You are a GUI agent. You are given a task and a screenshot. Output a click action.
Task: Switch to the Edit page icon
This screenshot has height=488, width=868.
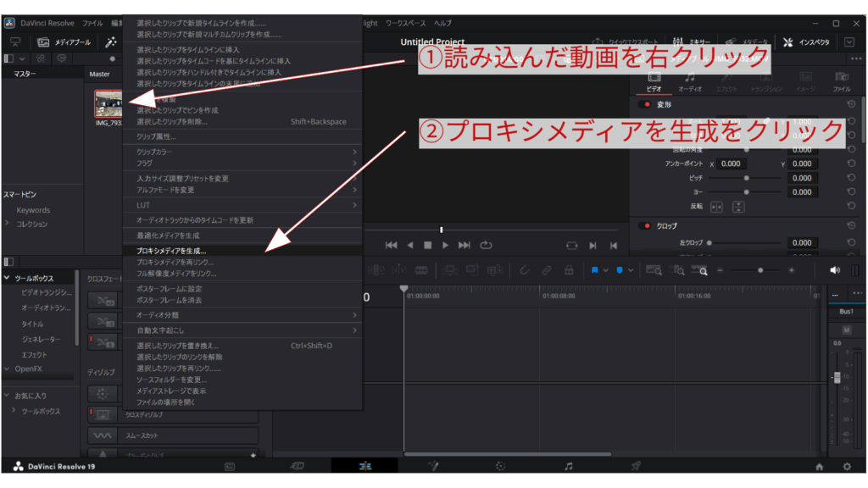pos(364,467)
